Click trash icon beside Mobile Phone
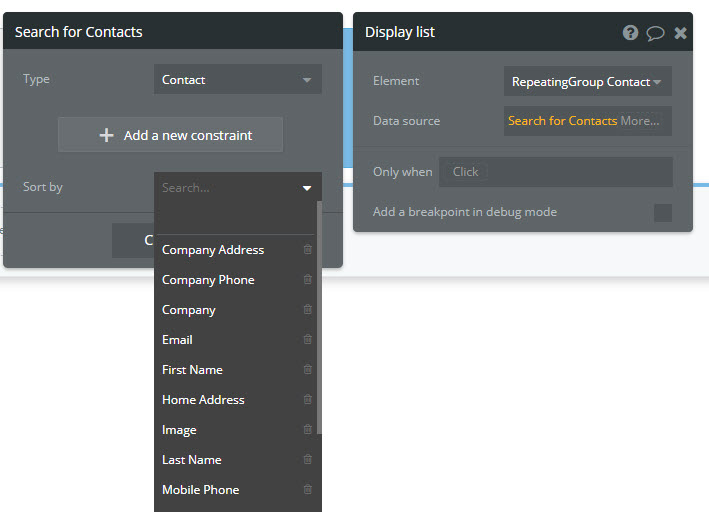 pyautogui.click(x=307, y=490)
